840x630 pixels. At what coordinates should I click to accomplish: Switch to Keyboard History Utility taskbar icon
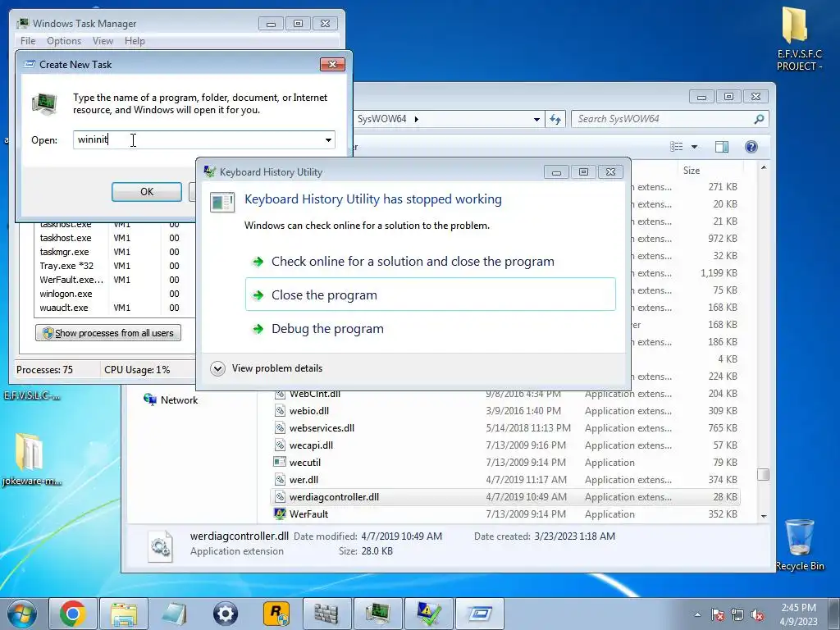pos(428,614)
